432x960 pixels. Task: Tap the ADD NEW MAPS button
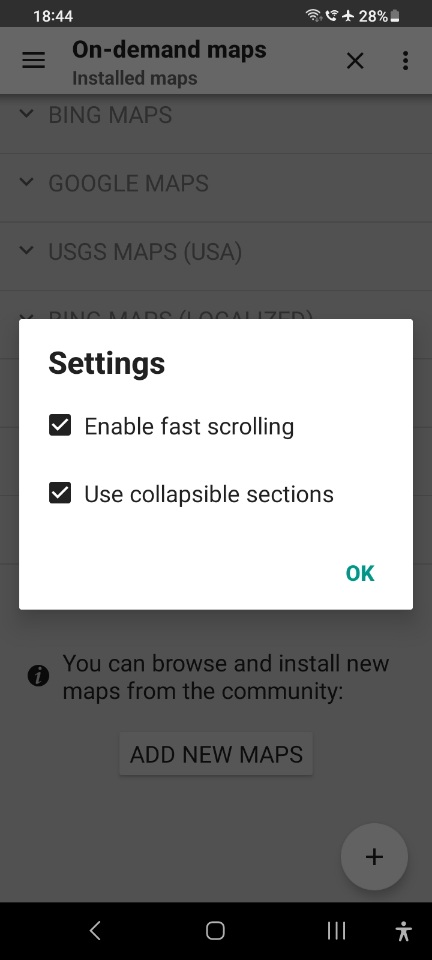[216, 754]
